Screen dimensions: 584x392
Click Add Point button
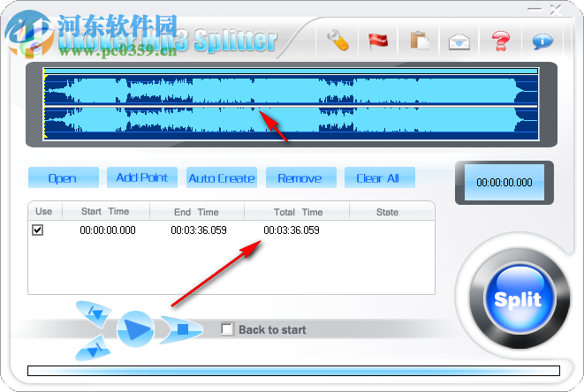pos(142,177)
